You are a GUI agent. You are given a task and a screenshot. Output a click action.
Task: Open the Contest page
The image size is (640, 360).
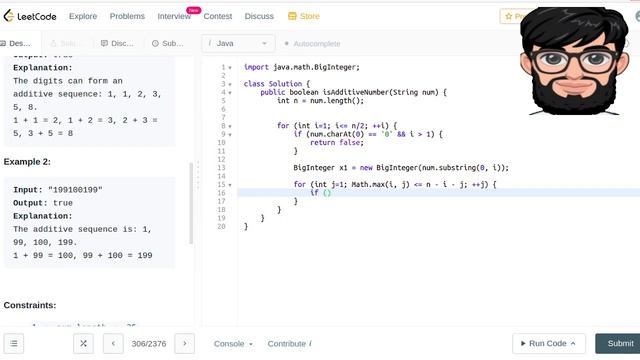pos(218,16)
